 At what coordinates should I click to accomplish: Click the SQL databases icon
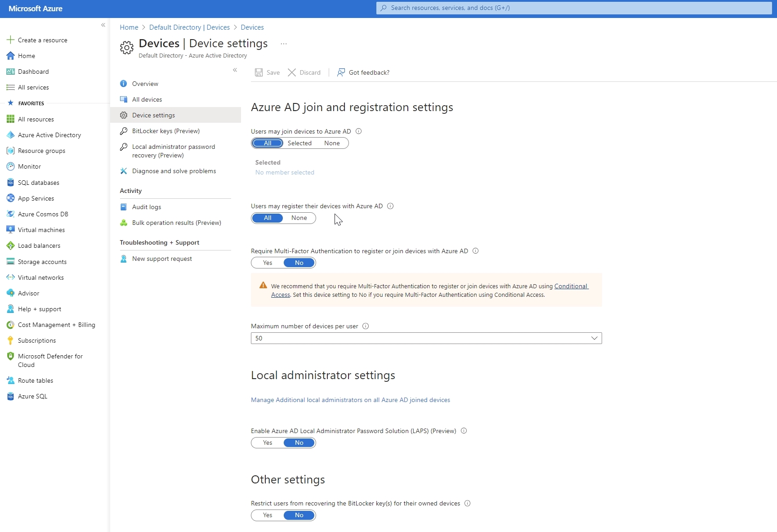pyautogui.click(x=10, y=183)
